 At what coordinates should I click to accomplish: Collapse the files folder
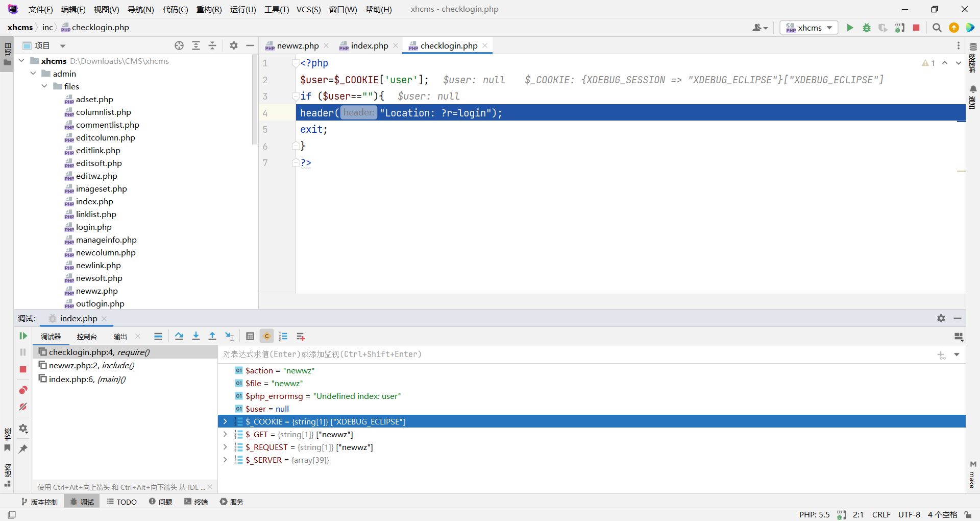(45, 86)
